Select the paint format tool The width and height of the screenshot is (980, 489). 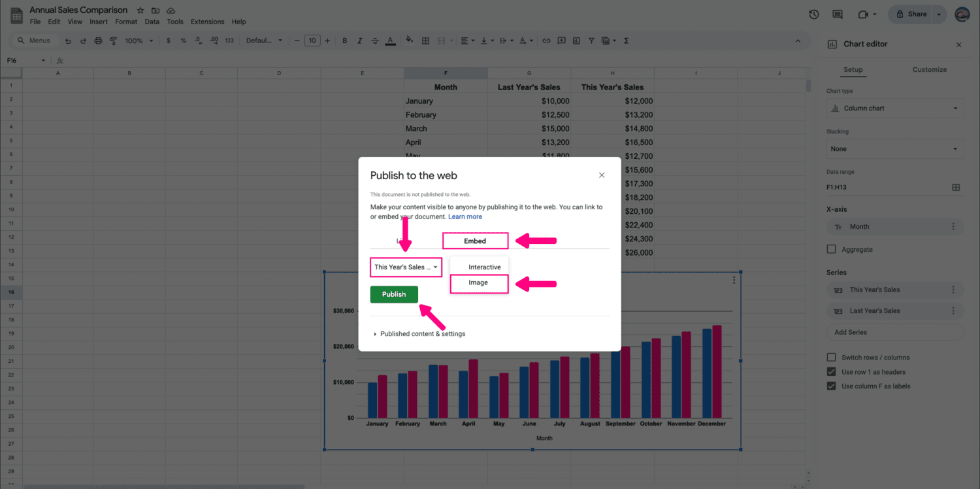(113, 41)
